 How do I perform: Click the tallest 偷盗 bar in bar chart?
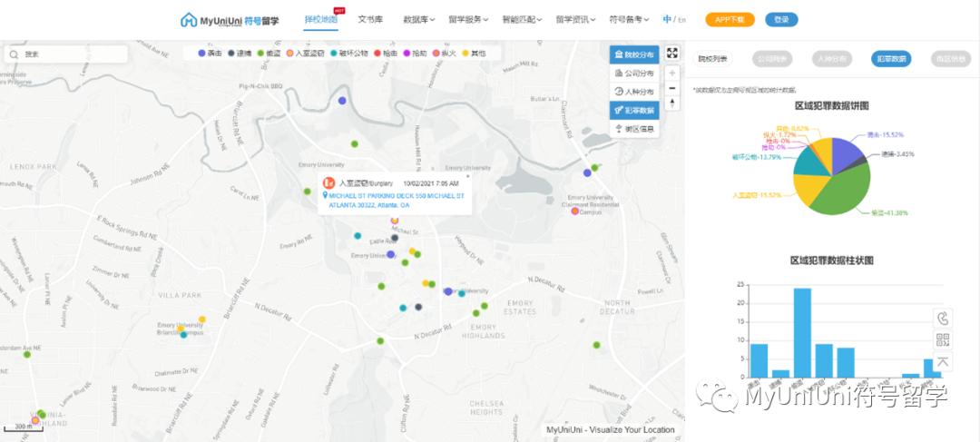point(802,332)
